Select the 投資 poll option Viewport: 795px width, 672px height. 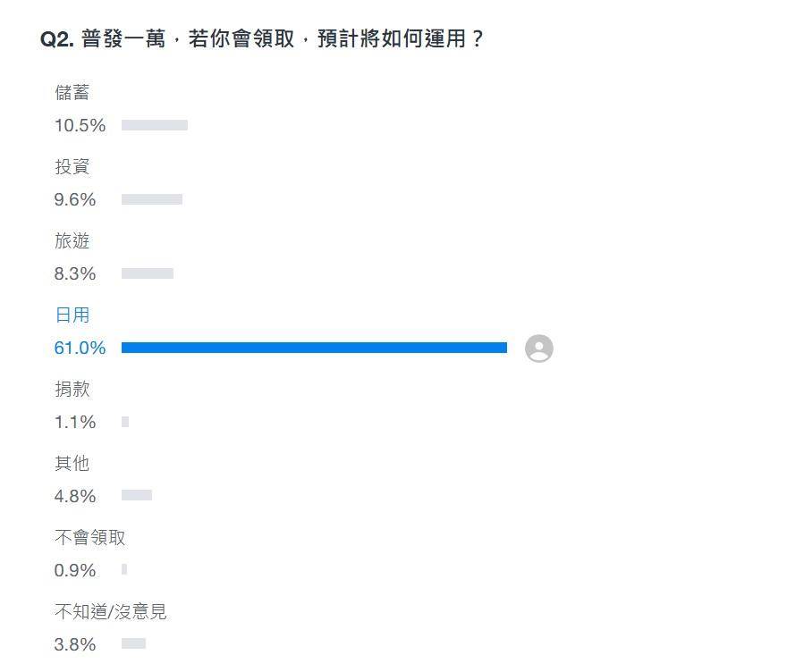tap(72, 166)
